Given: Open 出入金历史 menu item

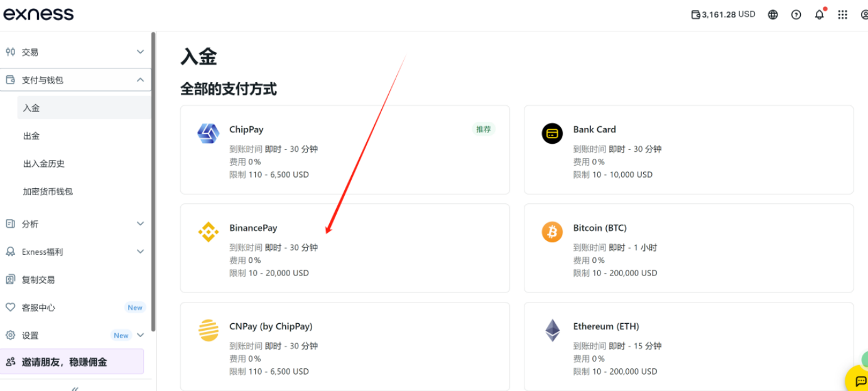Looking at the screenshot, I should click(x=44, y=164).
